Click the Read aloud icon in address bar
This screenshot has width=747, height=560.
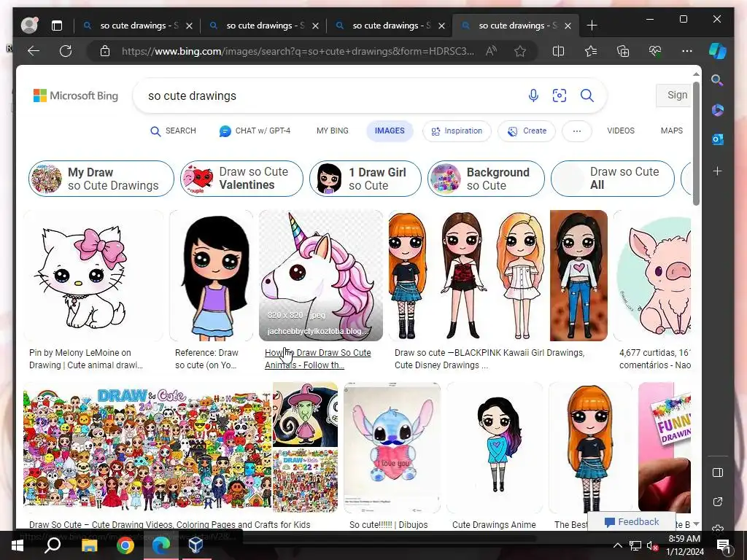click(491, 51)
